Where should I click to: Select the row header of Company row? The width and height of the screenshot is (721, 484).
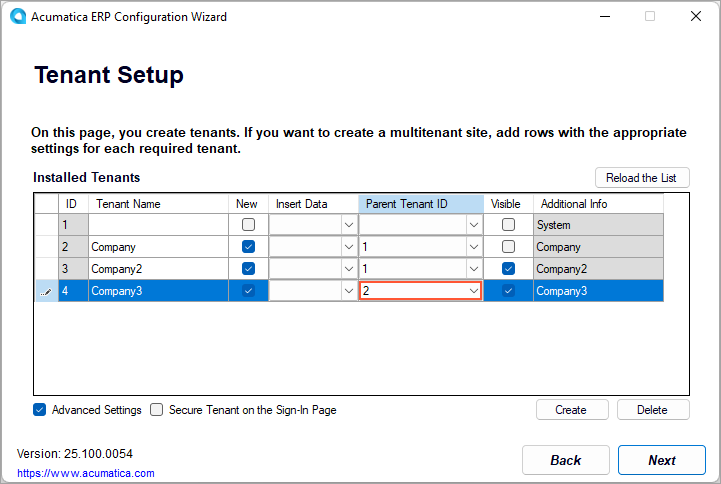coord(47,247)
